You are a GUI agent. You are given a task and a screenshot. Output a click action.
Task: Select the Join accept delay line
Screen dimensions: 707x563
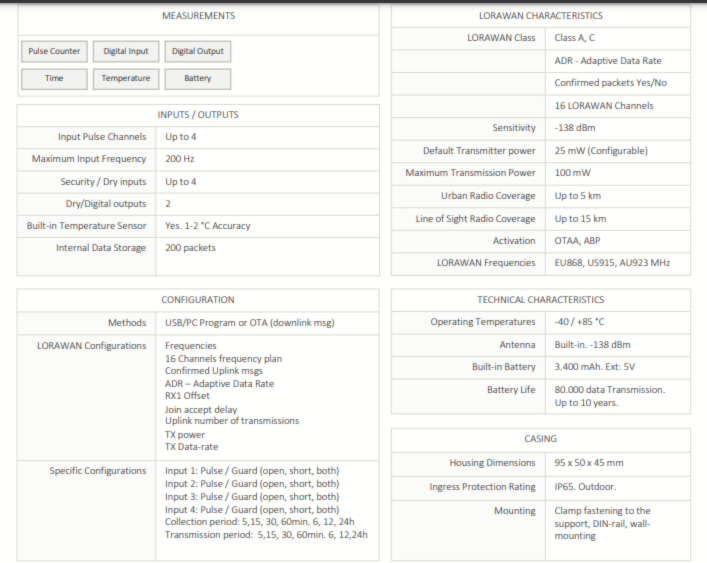(x=201, y=410)
